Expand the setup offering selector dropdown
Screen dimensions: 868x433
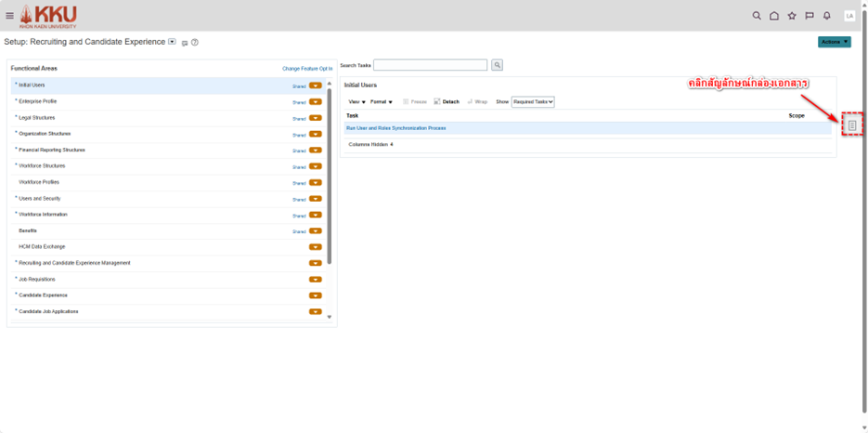point(173,42)
